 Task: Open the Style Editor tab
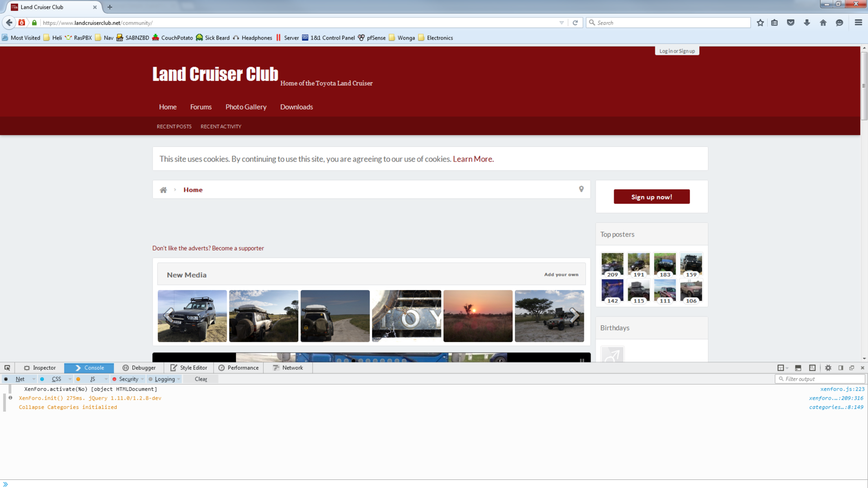[189, 368]
